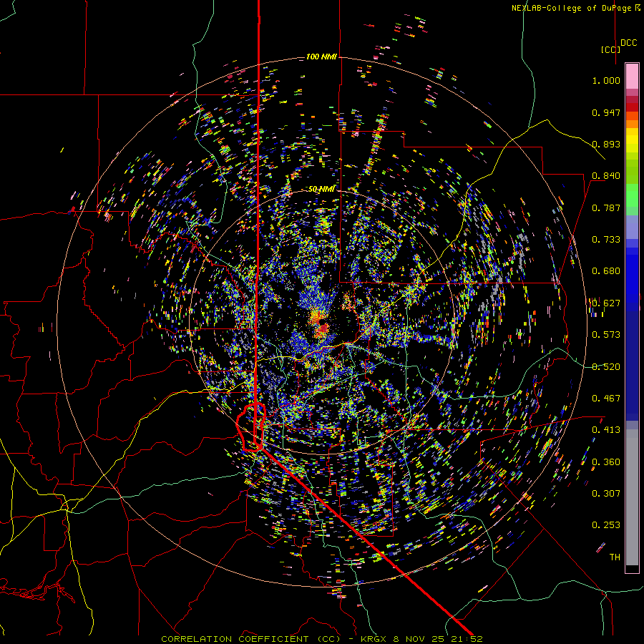This screenshot has height=644, width=644.
Task: Select the 0.787 color scale value
Action: tap(606, 208)
